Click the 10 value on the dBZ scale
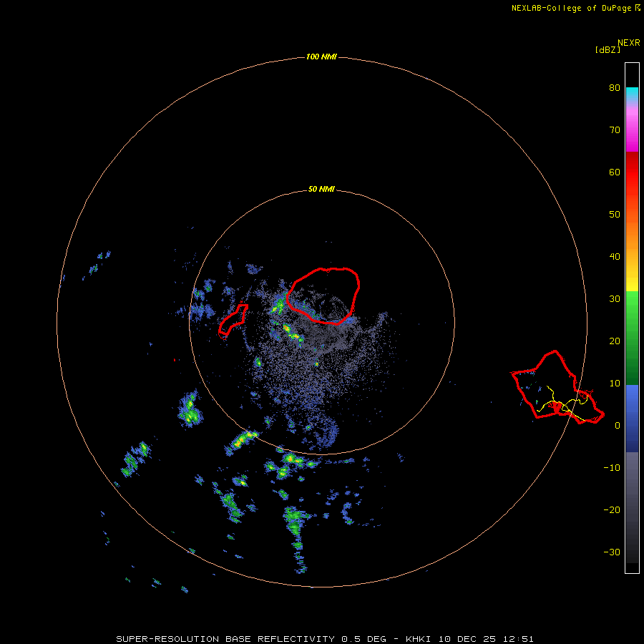The height and width of the screenshot is (644, 644). coord(615,384)
